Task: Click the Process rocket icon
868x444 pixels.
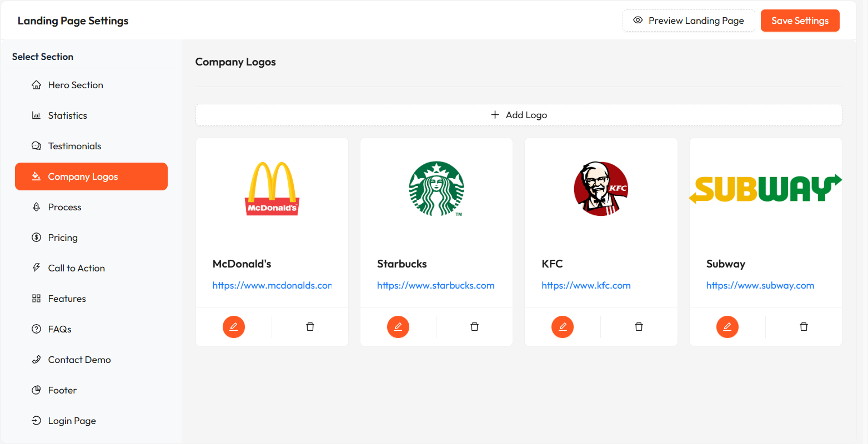Action: (37, 207)
